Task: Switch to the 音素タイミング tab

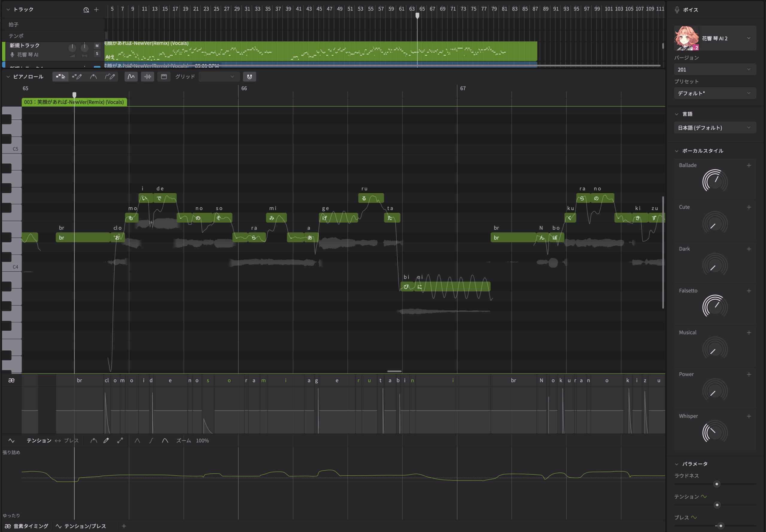Action: (x=27, y=526)
